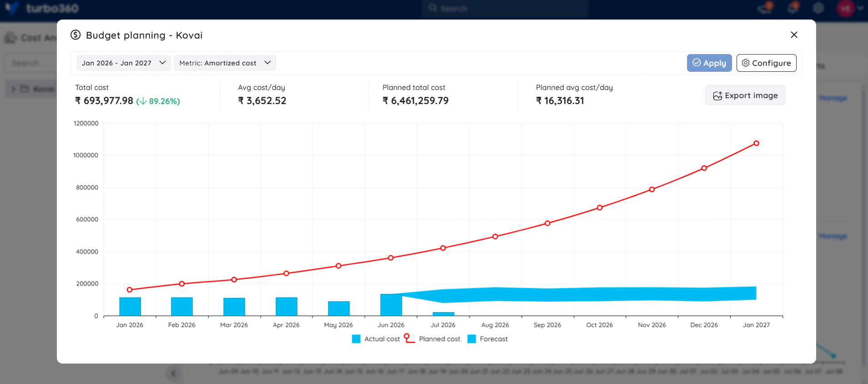Select the Aug 2026 planned cost point
868x384 pixels.
point(495,236)
